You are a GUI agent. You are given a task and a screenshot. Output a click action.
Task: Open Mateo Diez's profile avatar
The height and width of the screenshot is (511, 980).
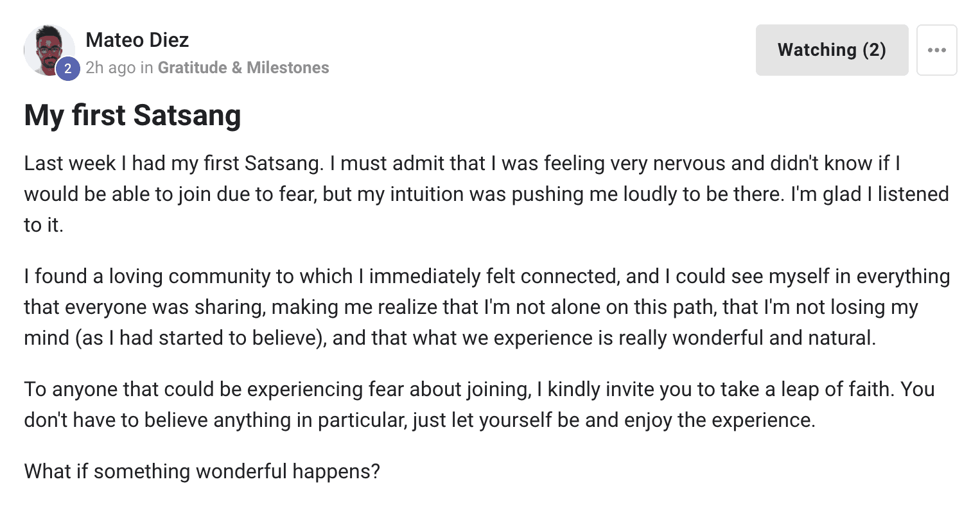[49, 50]
